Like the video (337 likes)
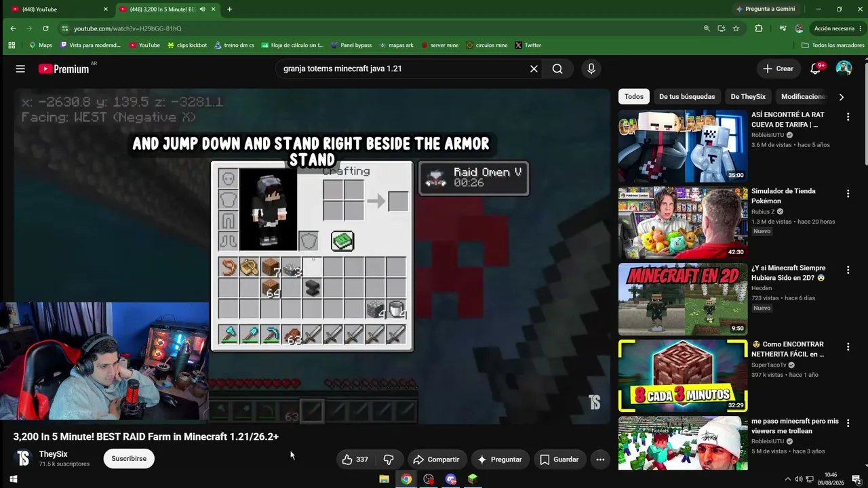The height and width of the screenshot is (488, 868). (x=355, y=460)
